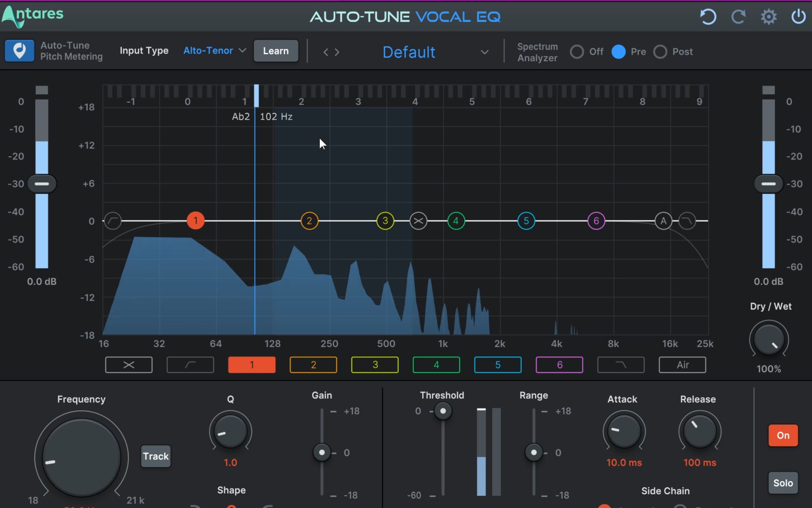
Task: Select band 2 tab button
Action: point(313,365)
